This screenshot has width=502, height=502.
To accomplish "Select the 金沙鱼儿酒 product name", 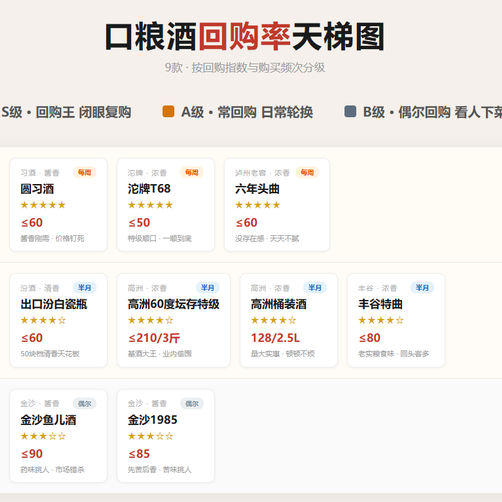I will tap(48, 420).
